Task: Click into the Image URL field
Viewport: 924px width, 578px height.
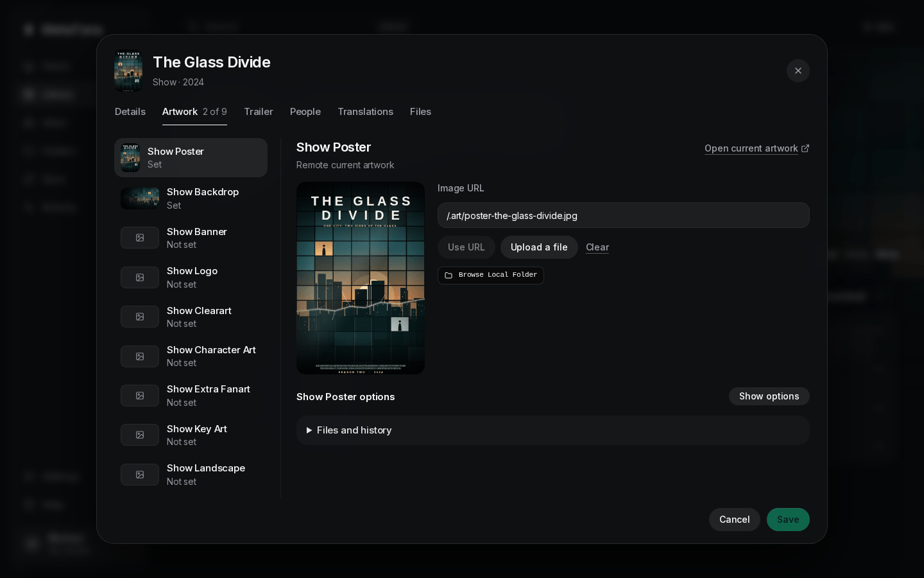Action: pos(624,215)
